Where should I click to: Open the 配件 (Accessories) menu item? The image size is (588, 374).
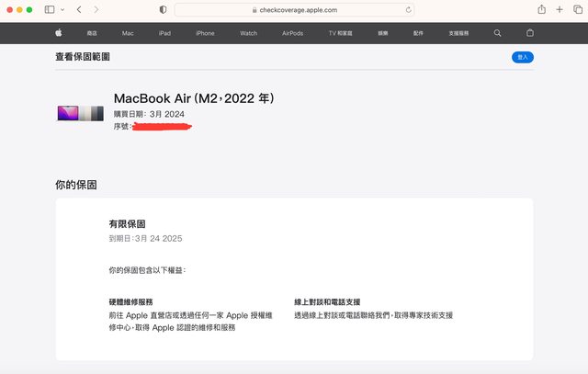tap(418, 33)
